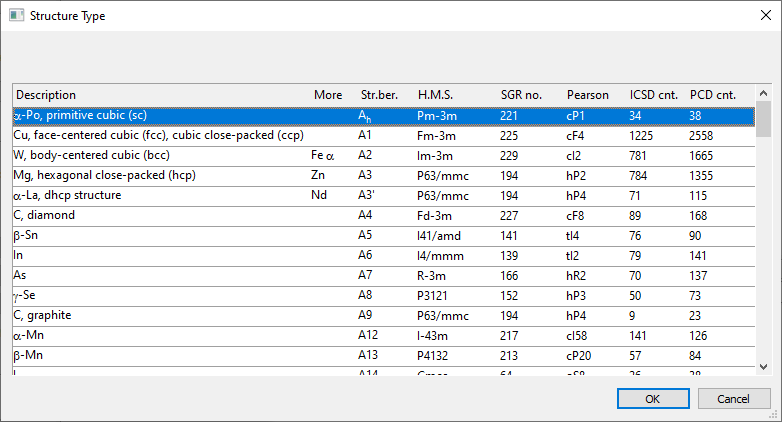Click the More column header
This screenshot has height=422, width=782.
[328, 95]
